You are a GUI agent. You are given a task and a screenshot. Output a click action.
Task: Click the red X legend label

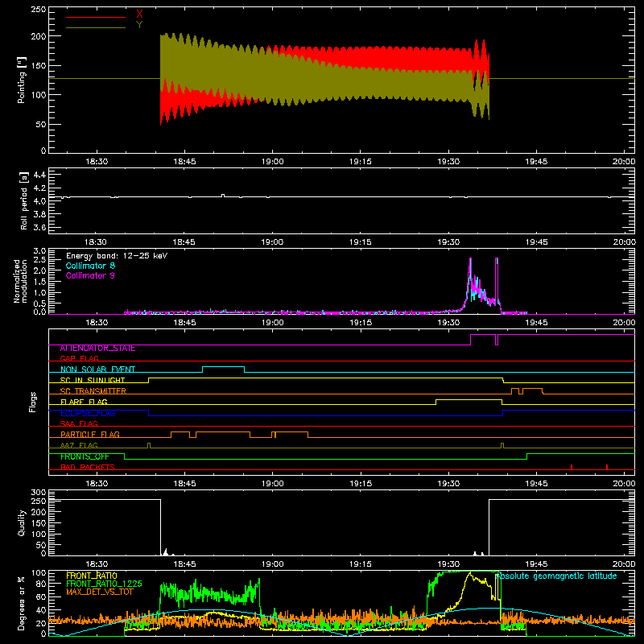click(139, 14)
